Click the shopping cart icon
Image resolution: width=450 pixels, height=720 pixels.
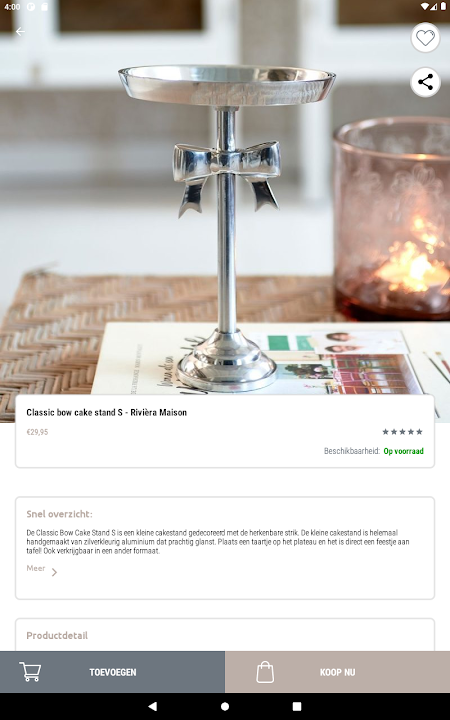pos(30,671)
